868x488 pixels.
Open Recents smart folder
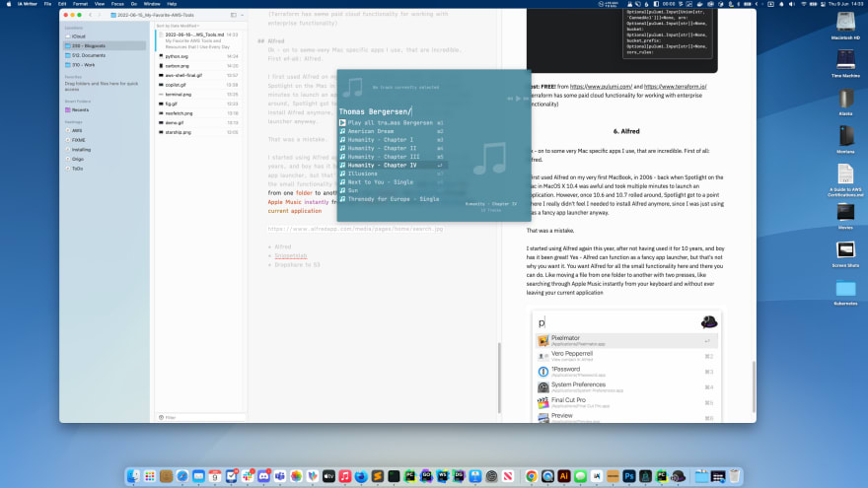pyautogui.click(x=105, y=110)
